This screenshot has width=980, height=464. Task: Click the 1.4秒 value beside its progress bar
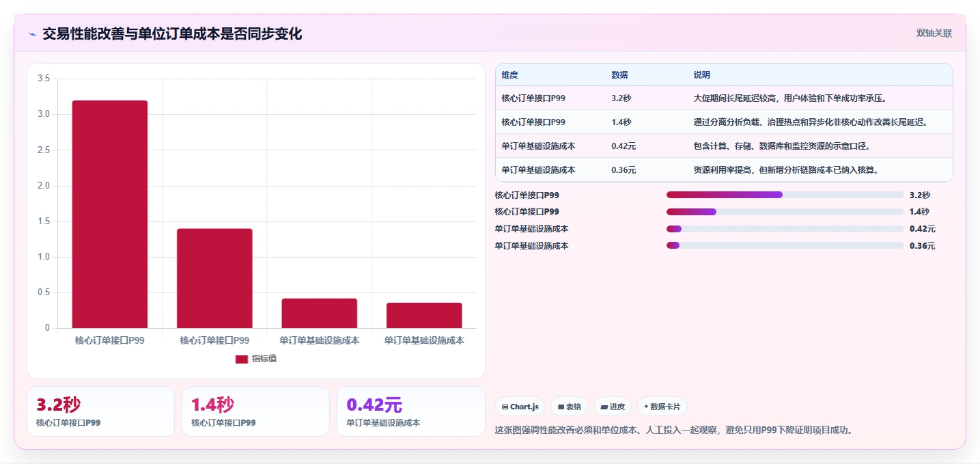point(919,212)
